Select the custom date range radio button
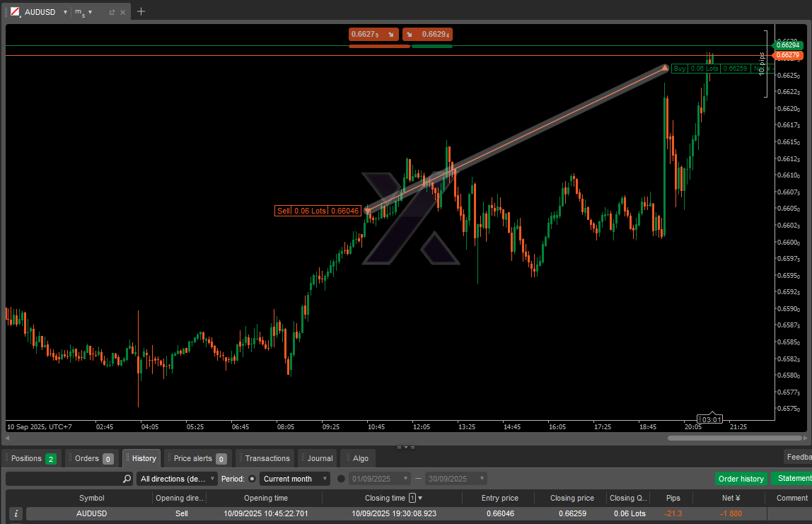 [341, 479]
